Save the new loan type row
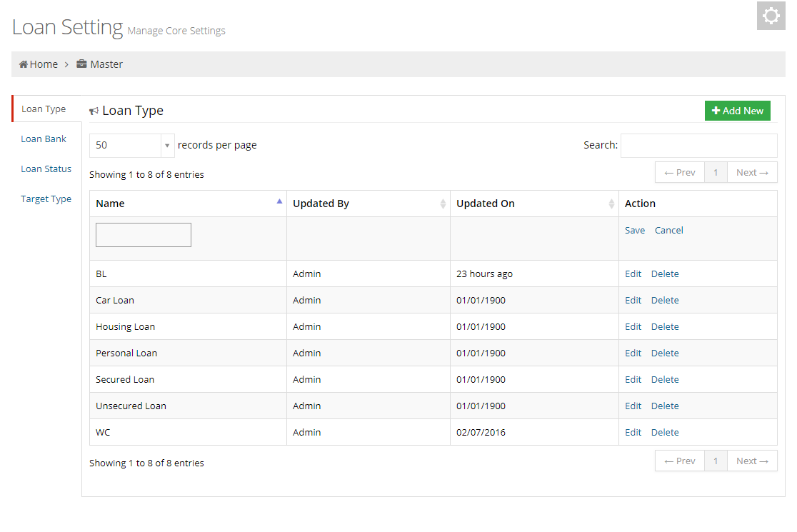797x532 pixels. pos(634,231)
